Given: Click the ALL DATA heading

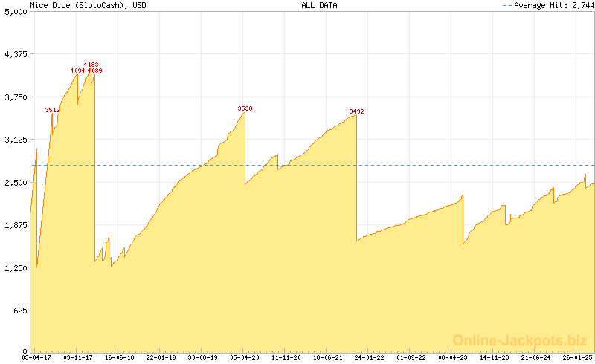Looking at the screenshot, I should tap(319, 5).
